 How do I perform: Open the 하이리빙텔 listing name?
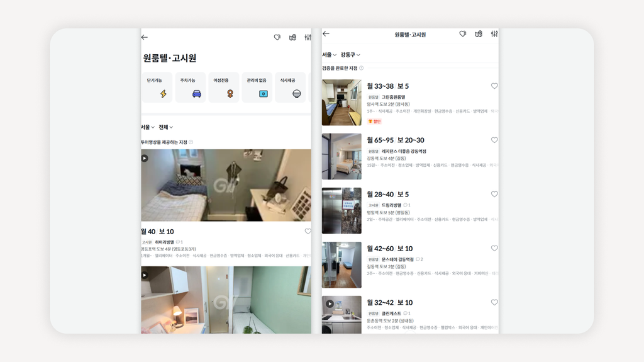(x=164, y=242)
